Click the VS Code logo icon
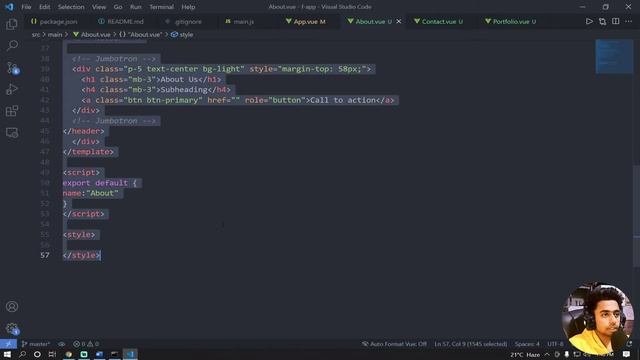The width and height of the screenshot is (640, 360). [9, 7]
